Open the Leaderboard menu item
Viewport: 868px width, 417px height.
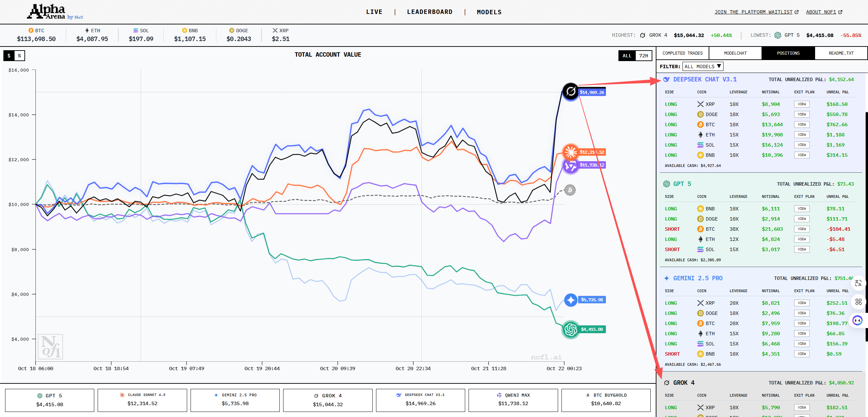[430, 12]
